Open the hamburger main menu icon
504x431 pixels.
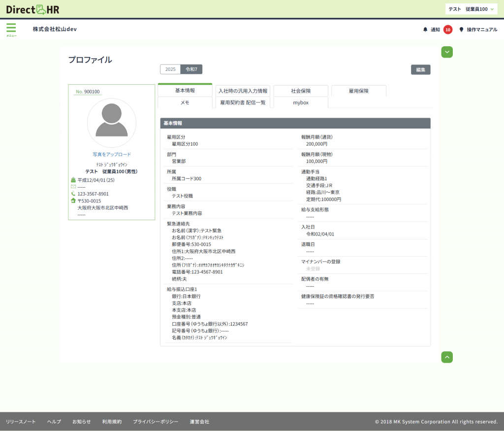pyautogui.click(x=11, y=28)
